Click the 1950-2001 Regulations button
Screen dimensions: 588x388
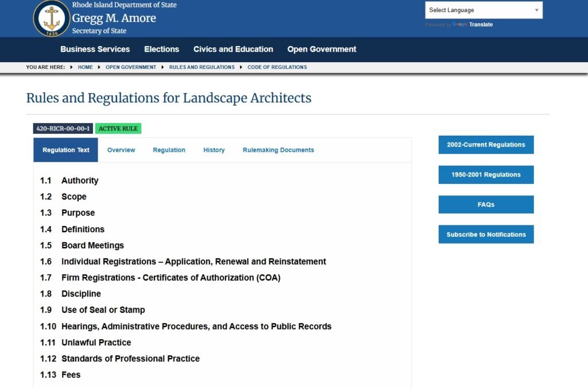tap(486, 174)
